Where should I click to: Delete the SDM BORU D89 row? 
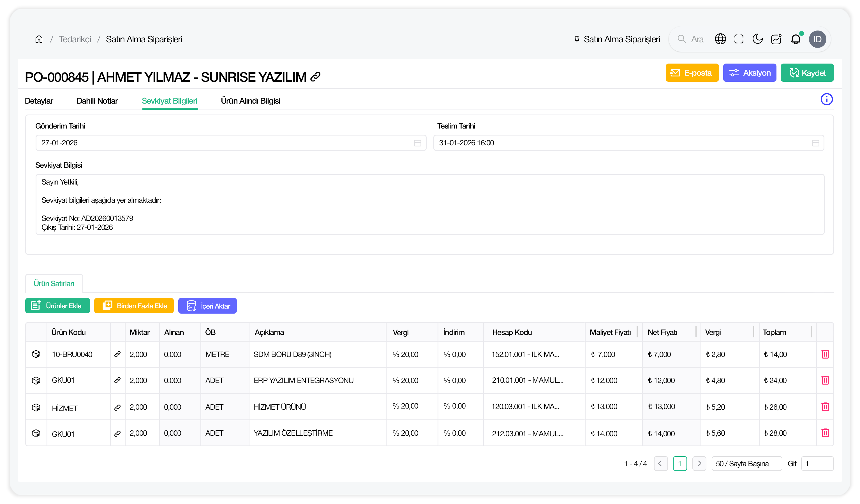(x=825, y=354)
